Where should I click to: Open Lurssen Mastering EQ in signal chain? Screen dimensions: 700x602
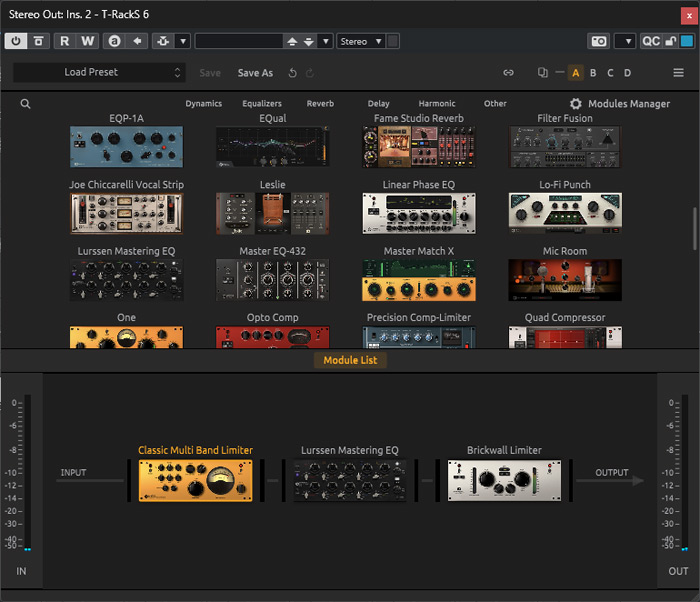pos(350,481)
